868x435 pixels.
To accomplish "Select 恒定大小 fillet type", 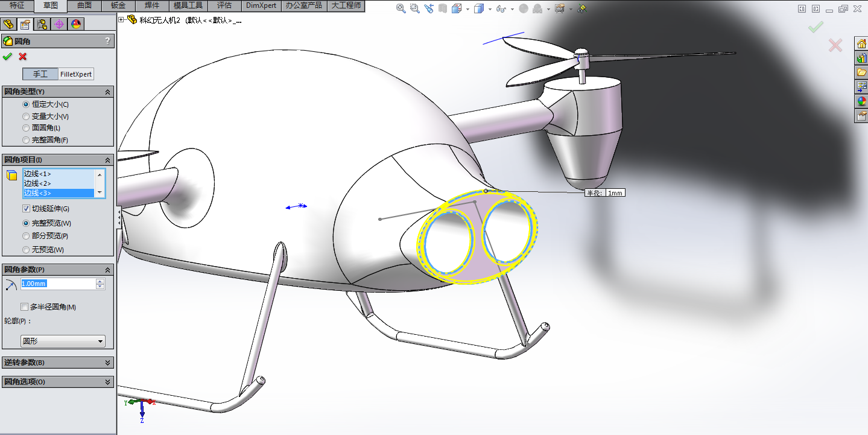I will (26, 104).
